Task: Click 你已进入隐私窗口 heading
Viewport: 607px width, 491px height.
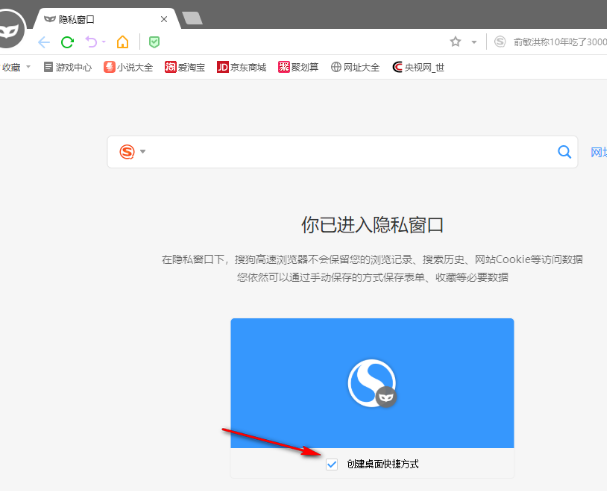Action: click(372, 225)
